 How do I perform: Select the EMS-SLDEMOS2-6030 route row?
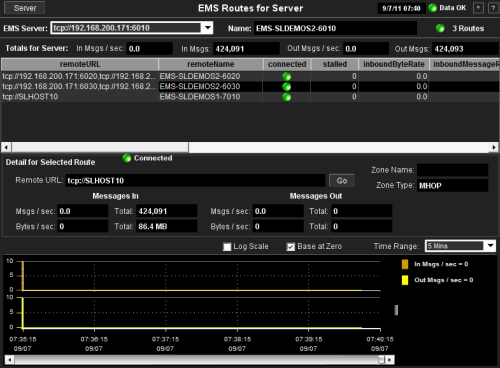pyautogui.click(x=250, y=87)
